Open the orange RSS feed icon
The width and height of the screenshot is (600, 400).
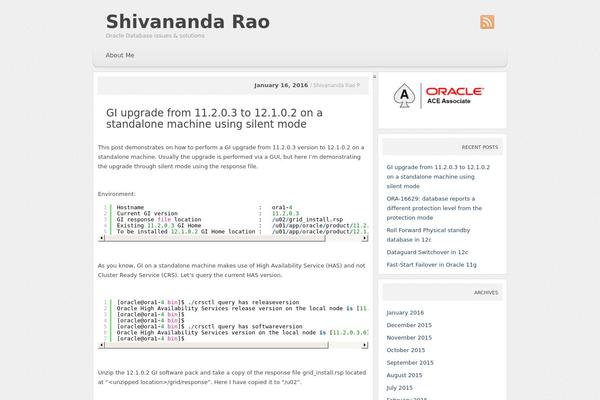[487, 22]
